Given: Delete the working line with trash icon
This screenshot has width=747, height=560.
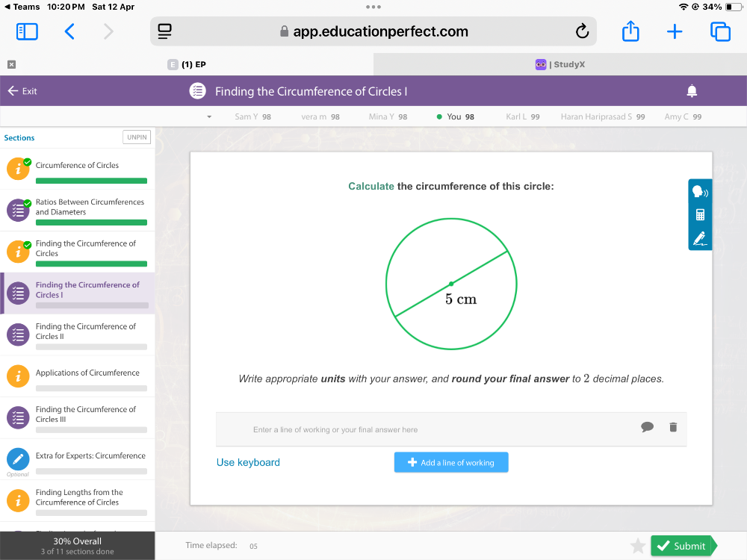Looking at the screenshot, I should click(673, 427).
